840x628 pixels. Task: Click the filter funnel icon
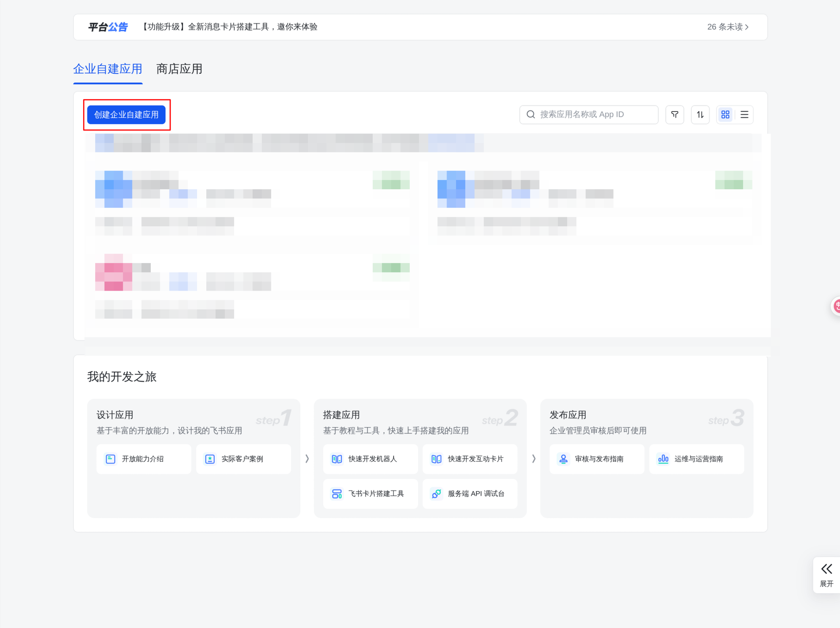[675, 115]
